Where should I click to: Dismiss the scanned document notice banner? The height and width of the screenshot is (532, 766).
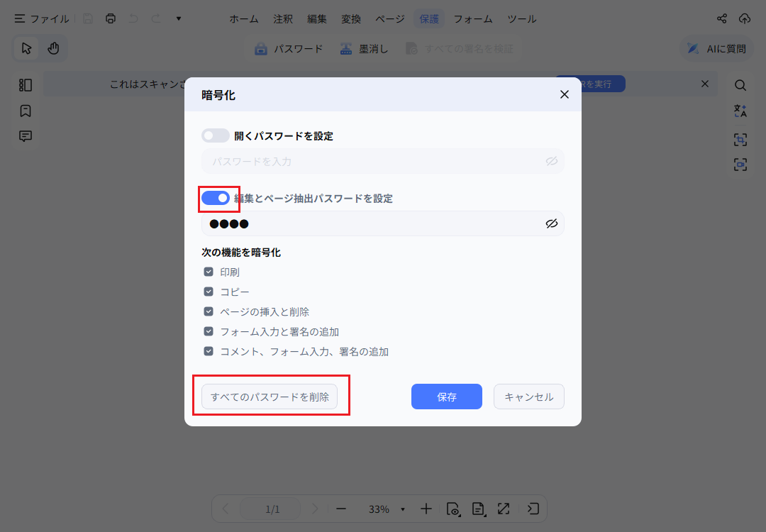705,84
